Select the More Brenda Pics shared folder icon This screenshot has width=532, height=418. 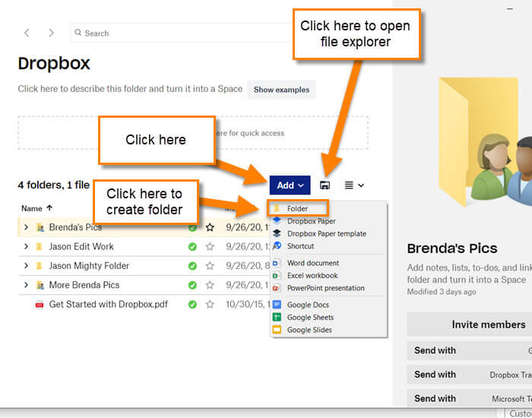40,285
